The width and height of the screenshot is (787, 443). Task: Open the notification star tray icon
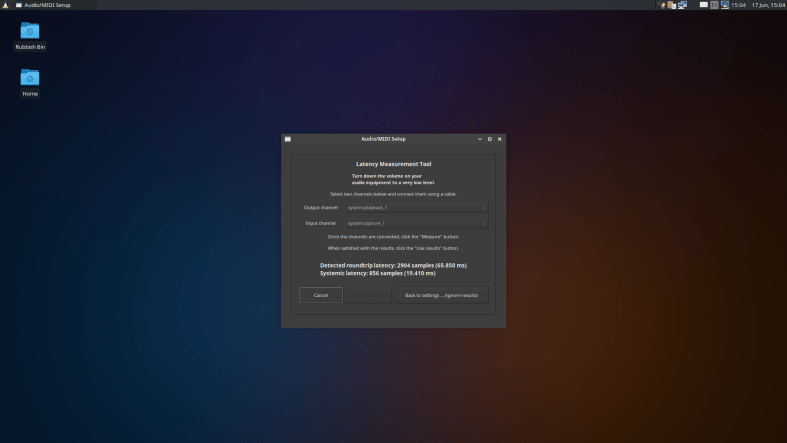pyautogui.click(x=662, y=5)
